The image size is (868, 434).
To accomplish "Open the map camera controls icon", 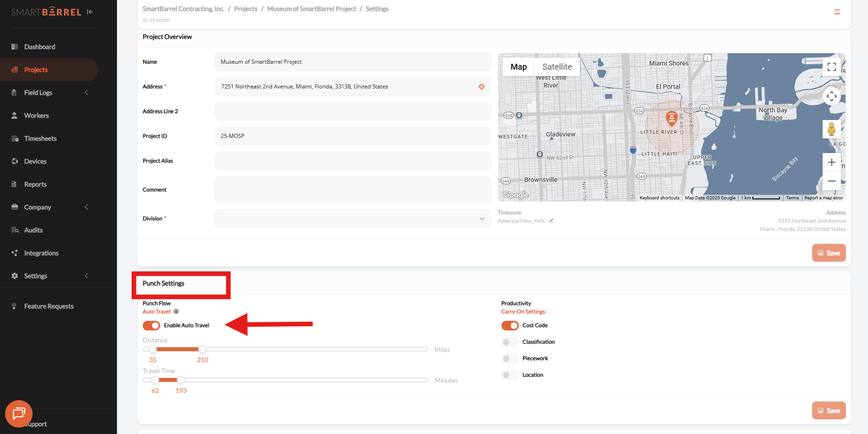I will [x=832, y=96].
